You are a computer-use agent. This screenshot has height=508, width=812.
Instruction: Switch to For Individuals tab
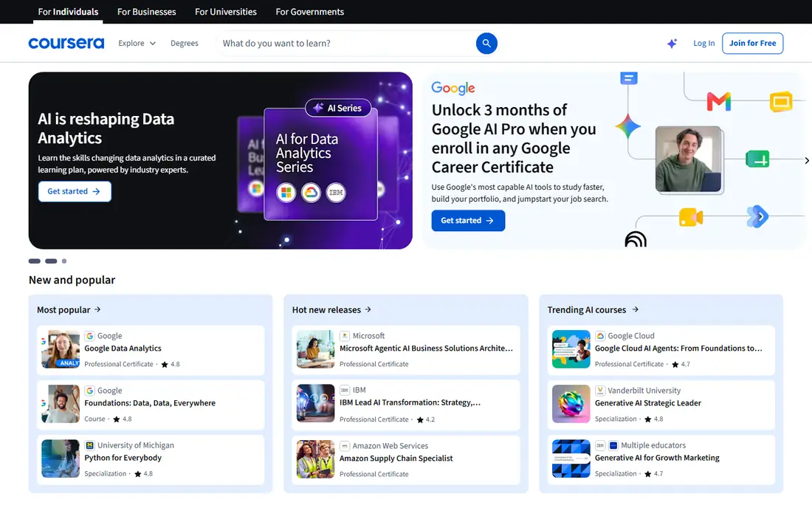pos(68,12)
